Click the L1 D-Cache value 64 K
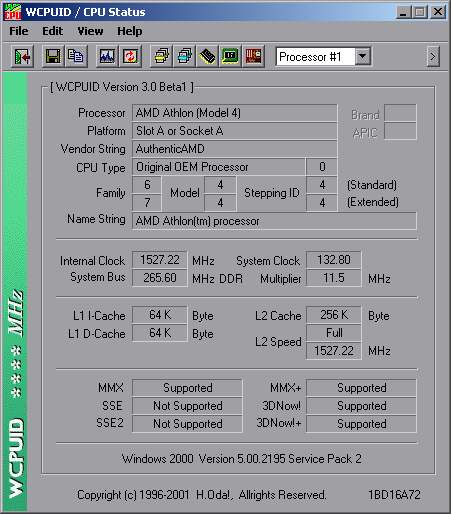451x514 pixels. point(160,333)
